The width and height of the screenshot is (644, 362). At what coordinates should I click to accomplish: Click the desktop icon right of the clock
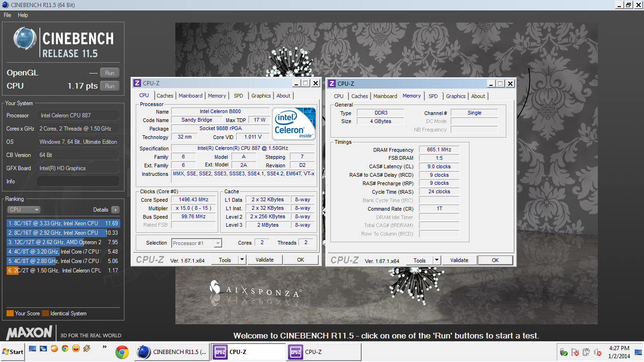click(639, 352)
